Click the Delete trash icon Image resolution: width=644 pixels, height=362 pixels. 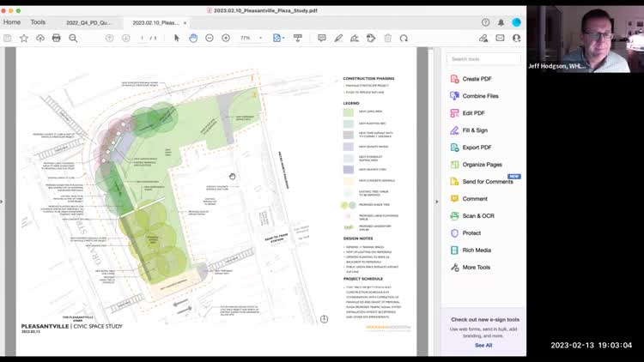click(388, 38)
